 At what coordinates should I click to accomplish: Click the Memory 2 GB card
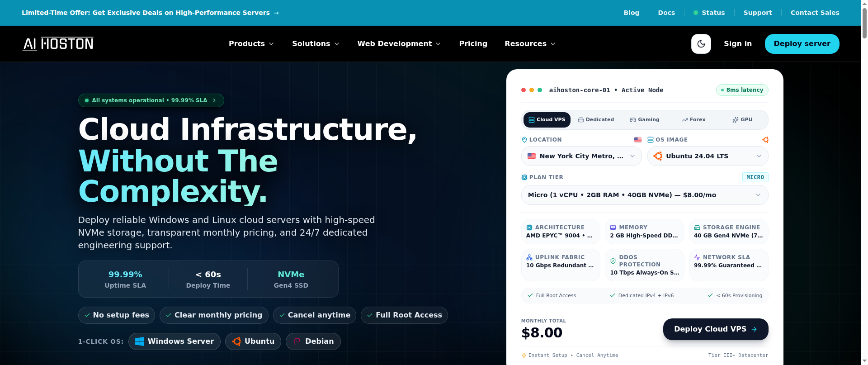coord(645,232)
